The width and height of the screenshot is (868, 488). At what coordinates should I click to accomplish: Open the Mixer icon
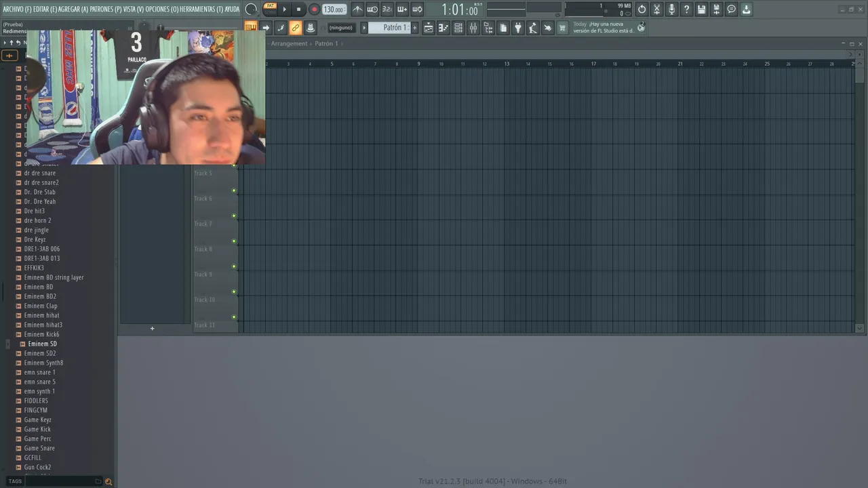[473, 28]
